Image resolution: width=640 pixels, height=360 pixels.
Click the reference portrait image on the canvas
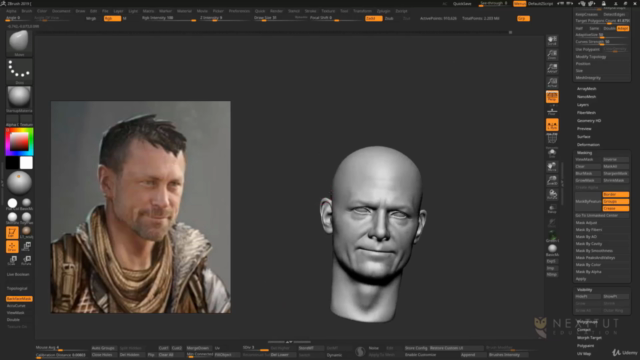(140, 207)
